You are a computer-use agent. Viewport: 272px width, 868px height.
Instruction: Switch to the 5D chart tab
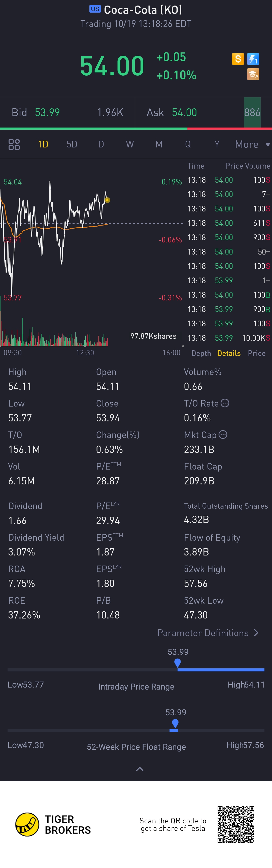72,144
